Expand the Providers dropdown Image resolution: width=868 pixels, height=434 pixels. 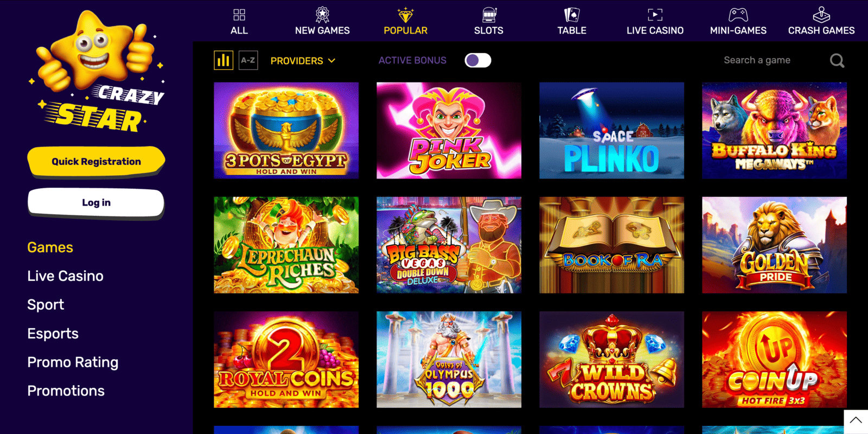tap(303, 61)
